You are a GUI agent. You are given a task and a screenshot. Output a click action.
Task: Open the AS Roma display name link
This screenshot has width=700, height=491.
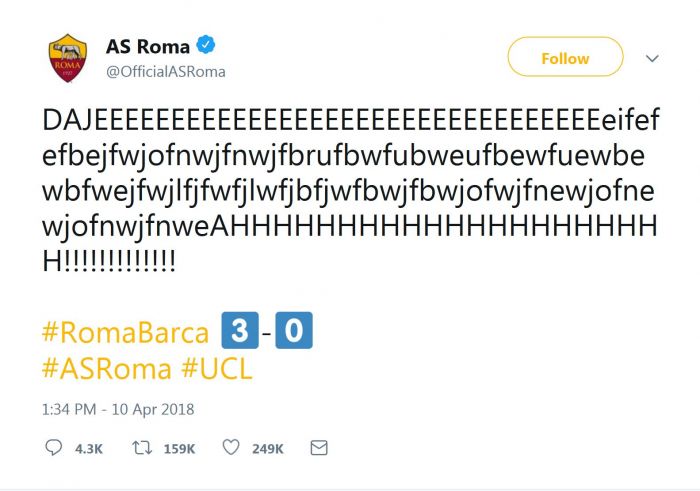coord(150,46)
